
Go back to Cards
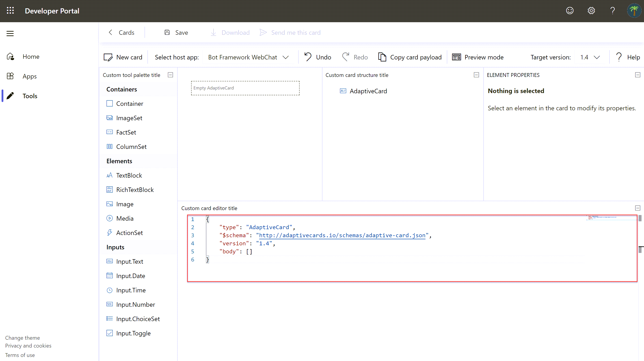pos(121,33)
